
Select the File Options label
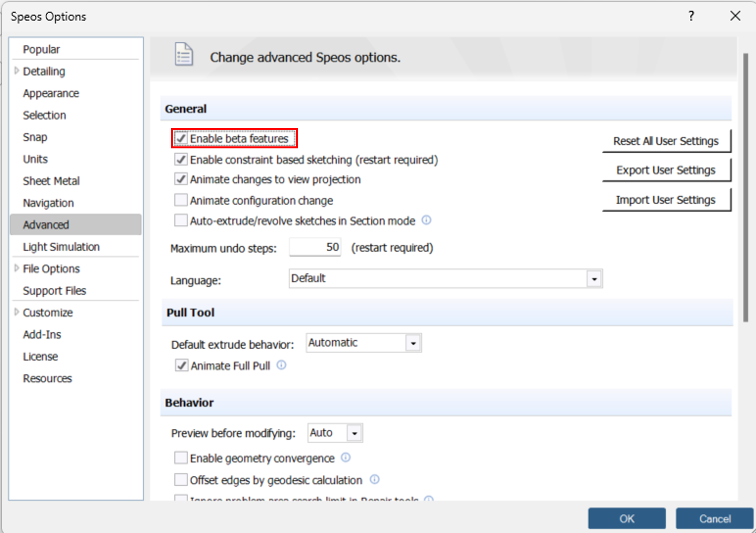(51, 269)
